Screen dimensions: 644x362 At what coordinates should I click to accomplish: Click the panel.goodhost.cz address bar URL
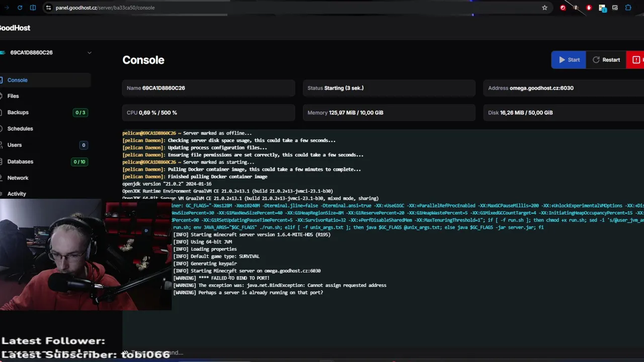tap(105, 8)
